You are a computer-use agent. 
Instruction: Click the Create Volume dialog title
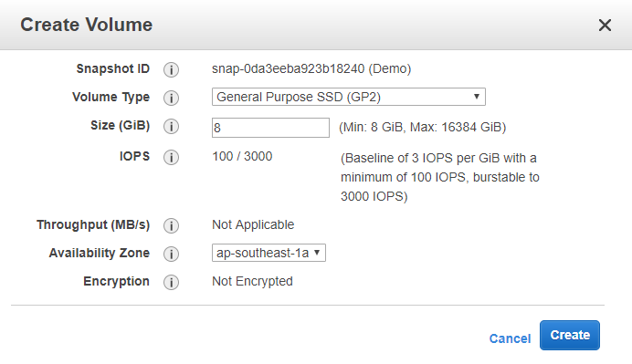click(x=86, y=25)
